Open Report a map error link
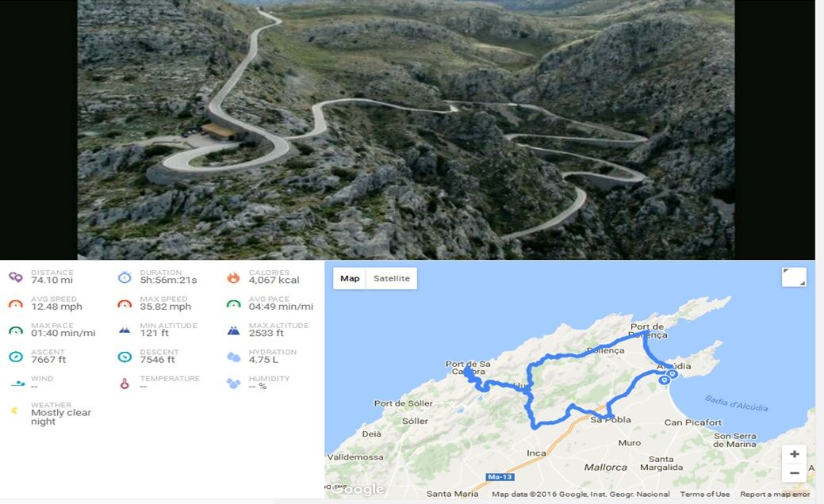824x504 pixels. (x=775, y=494)
